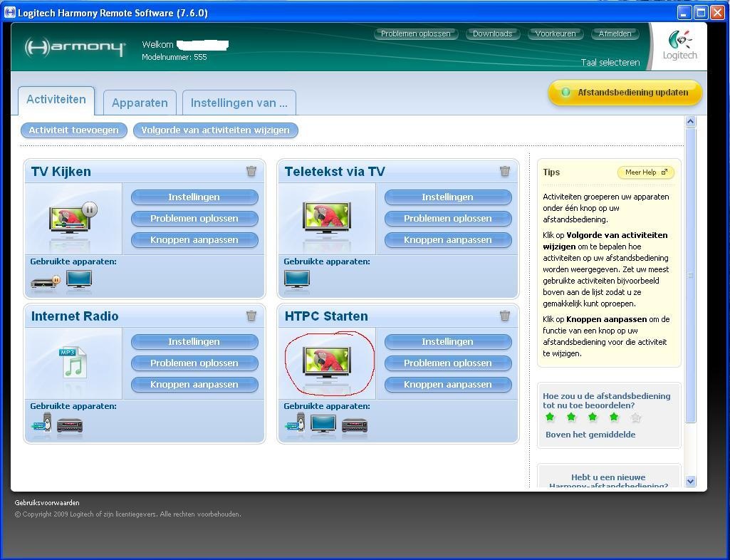Click Problemen oplossen for Teletekst via TV
This screenshot has height=560, width=730.
[x=448, y=219]
